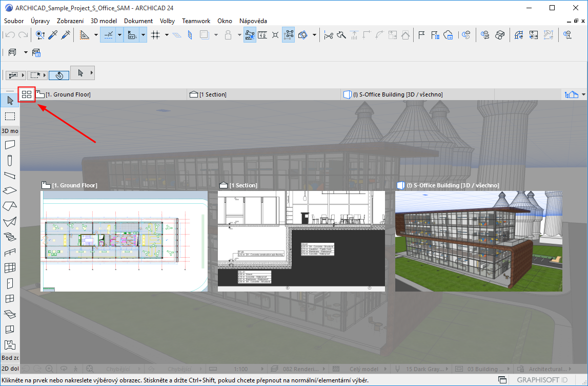Viewport: 588px width, 386px height.
Task: Expand the arrow tool selection method flyout
Action: pos(92,73)
